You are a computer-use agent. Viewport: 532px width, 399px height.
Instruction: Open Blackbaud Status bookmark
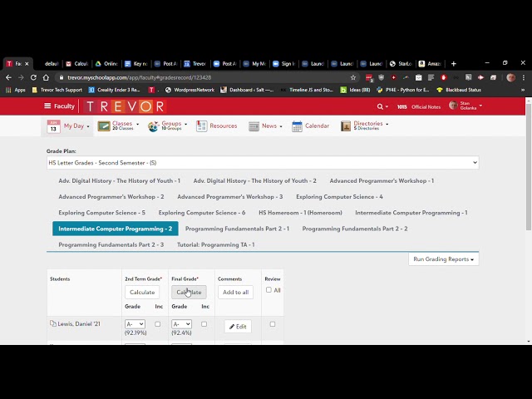tap(459, 90)
